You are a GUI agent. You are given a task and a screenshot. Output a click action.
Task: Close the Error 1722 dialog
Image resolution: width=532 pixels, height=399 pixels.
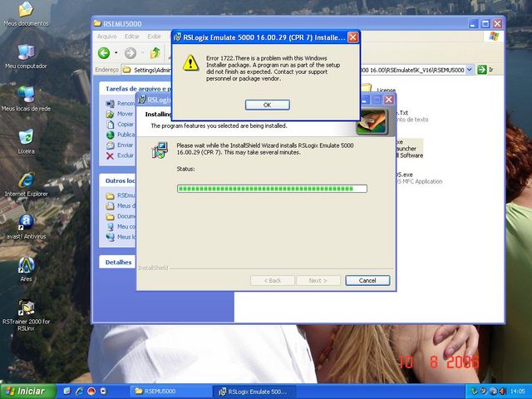coord(352,37)
